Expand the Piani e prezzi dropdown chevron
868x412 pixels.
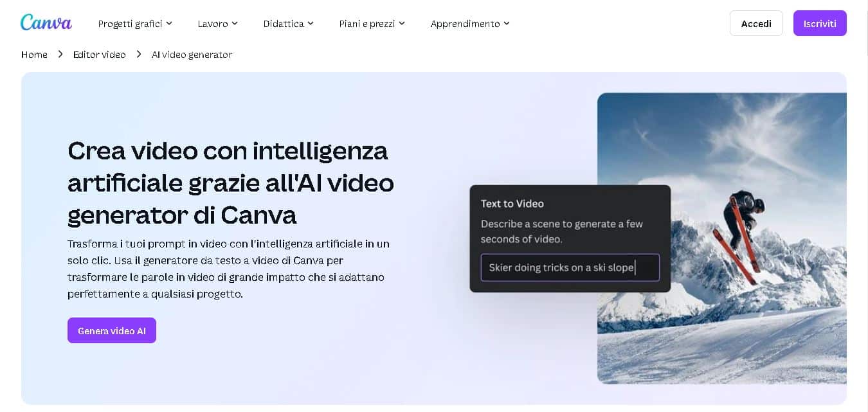[x=402, y=23]
